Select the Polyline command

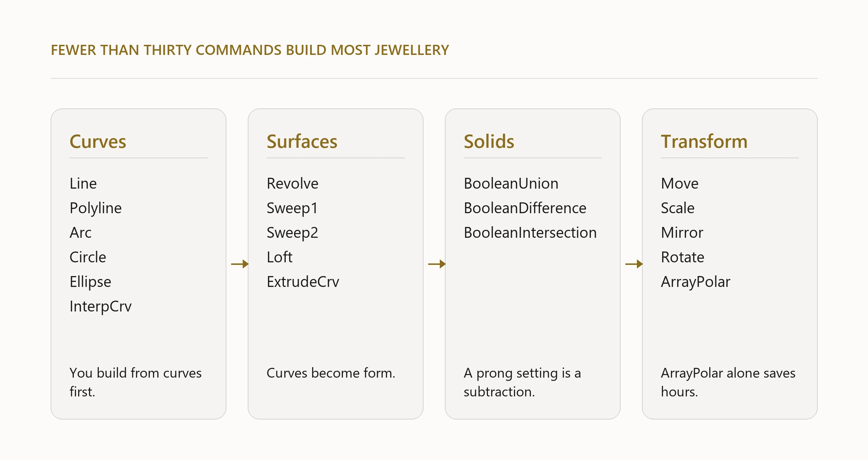pyautogui.click(x=95, y=208)
